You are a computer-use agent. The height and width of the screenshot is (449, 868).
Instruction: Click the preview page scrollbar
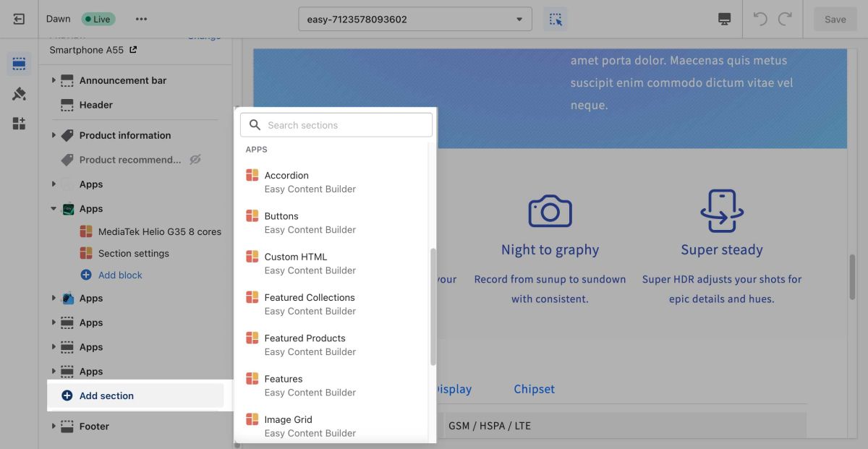click(852, 277)
